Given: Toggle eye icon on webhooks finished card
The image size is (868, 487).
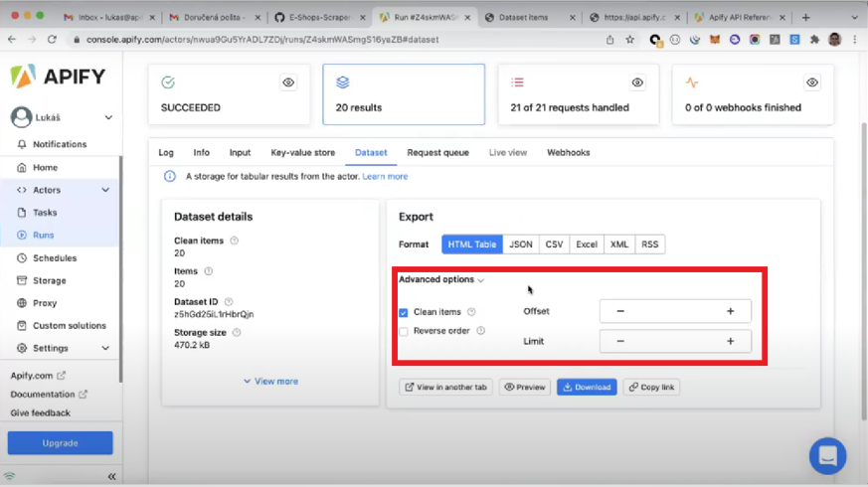Looking at the screenshot, I should pyautogui.click(x=812, y=82).
